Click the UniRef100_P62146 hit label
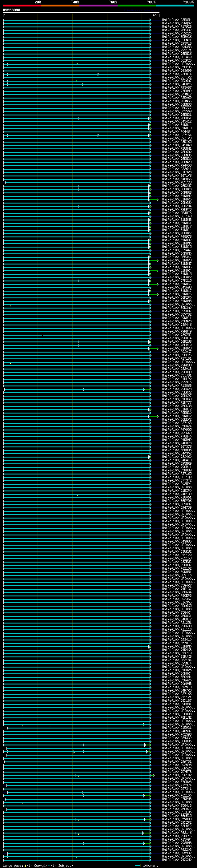Image resolution: width=197 pixels, height=868 pixels. pos(177,833)
